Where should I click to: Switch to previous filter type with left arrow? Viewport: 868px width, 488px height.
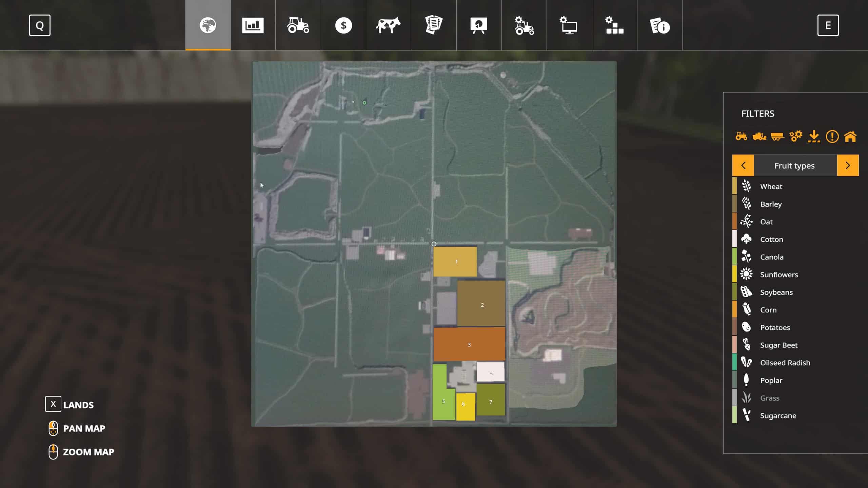coord(743,165)
